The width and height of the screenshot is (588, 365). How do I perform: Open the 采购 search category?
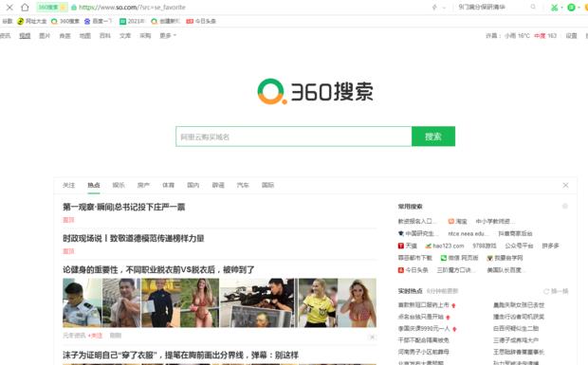coord(145,36)
